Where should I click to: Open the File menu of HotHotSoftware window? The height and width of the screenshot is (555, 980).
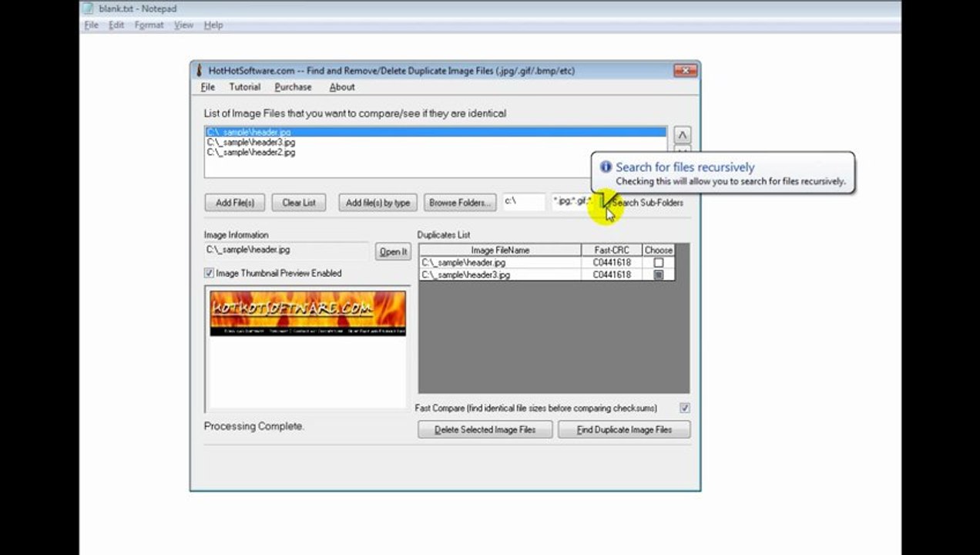tap(208, 87)
